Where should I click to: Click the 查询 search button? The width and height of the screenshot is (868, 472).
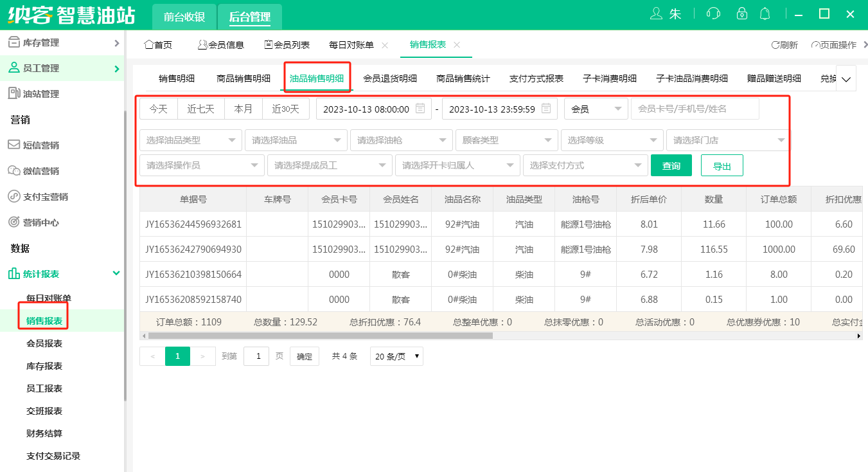coord(671,165)
